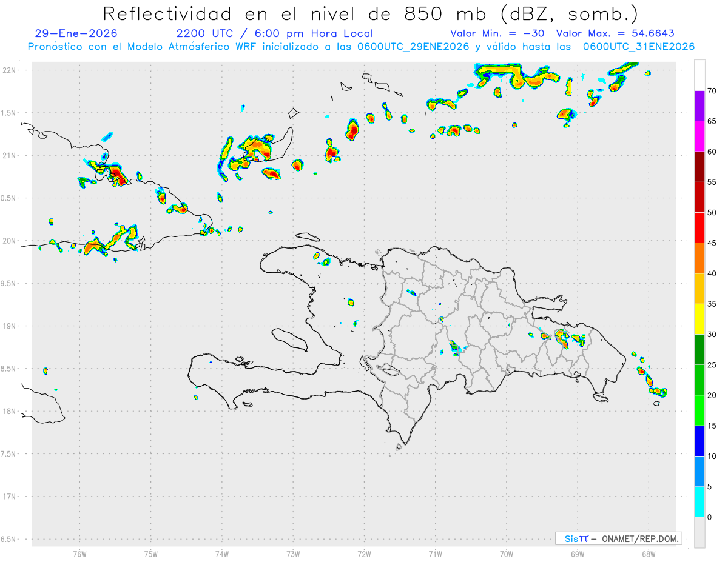Select the yellow 30–35 dBZ colorbar segment
The height and width of the screenshot is (562, 728).
click(x=699, y=319)
